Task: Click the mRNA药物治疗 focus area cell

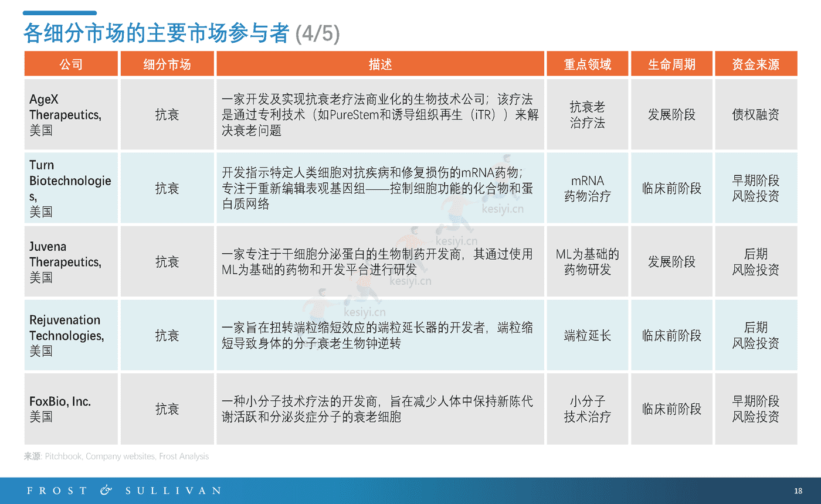Action: 587,188
